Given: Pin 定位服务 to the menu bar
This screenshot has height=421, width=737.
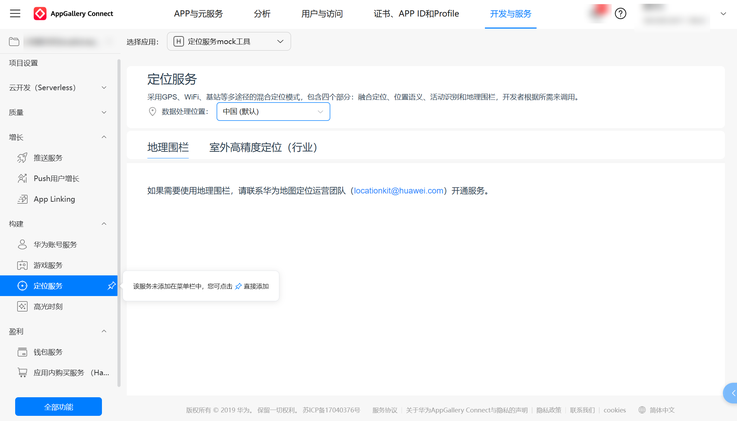Looking at the screenshot, I should coord(111,286).
